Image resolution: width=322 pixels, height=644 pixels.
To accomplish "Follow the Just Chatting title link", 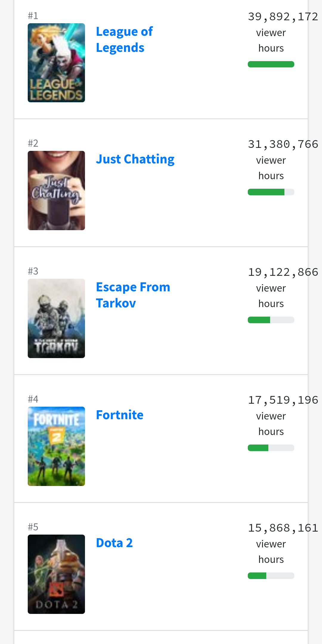I will click(135, 160).
